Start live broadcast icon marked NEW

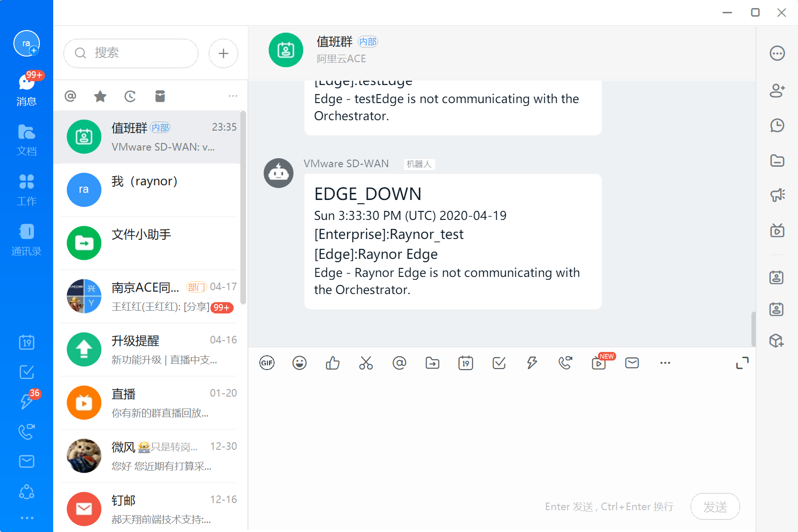coord(599,363)
